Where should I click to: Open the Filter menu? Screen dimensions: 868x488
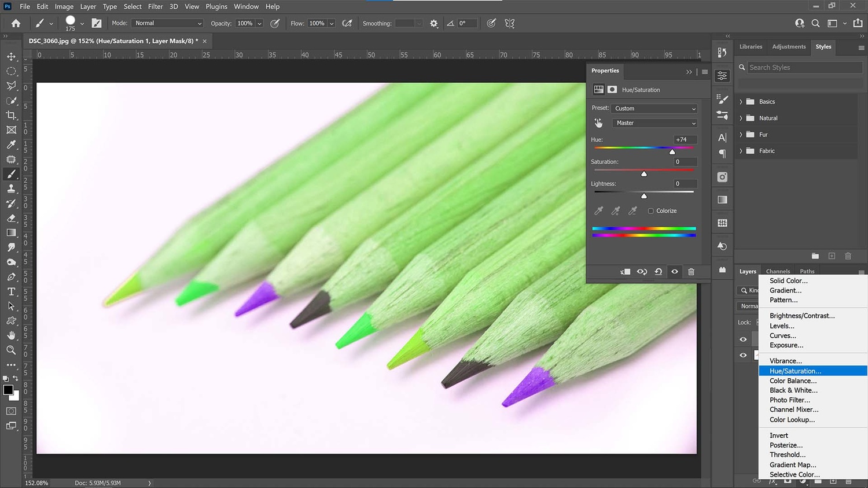155,6
